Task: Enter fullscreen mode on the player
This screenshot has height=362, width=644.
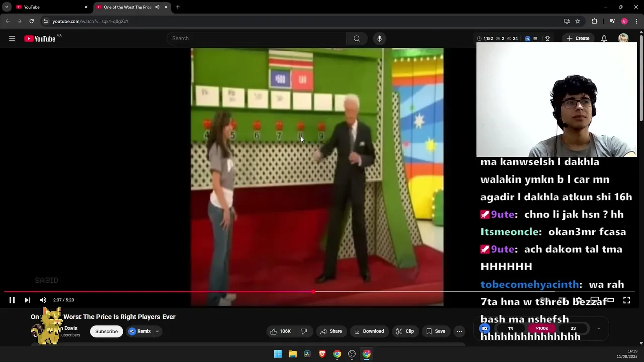Action: coord(627,300)
